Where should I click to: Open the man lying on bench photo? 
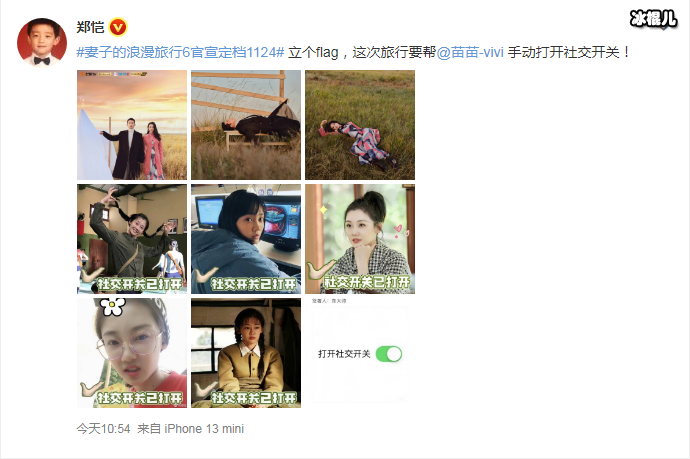pos(246,125)
